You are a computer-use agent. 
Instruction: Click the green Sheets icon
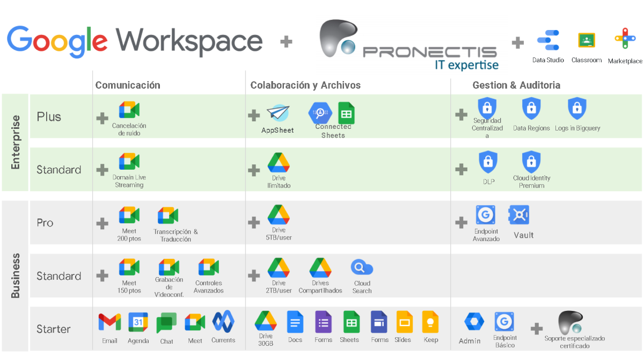pos(351,322)
